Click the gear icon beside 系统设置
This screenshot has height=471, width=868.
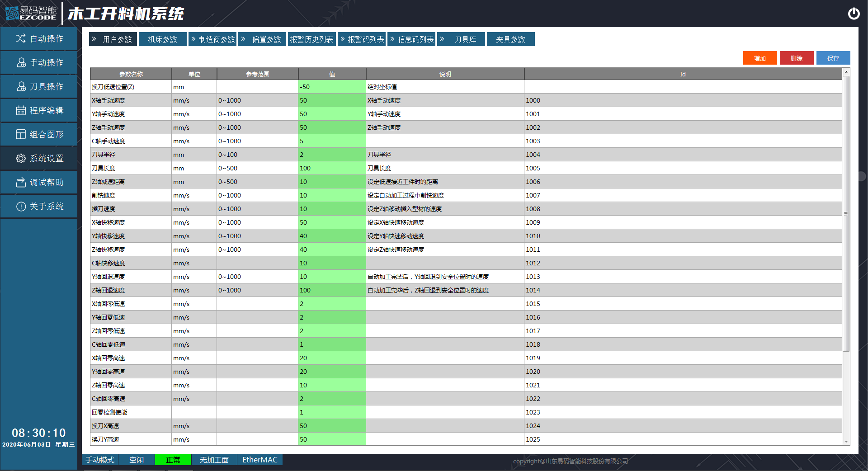coord(21,158)
